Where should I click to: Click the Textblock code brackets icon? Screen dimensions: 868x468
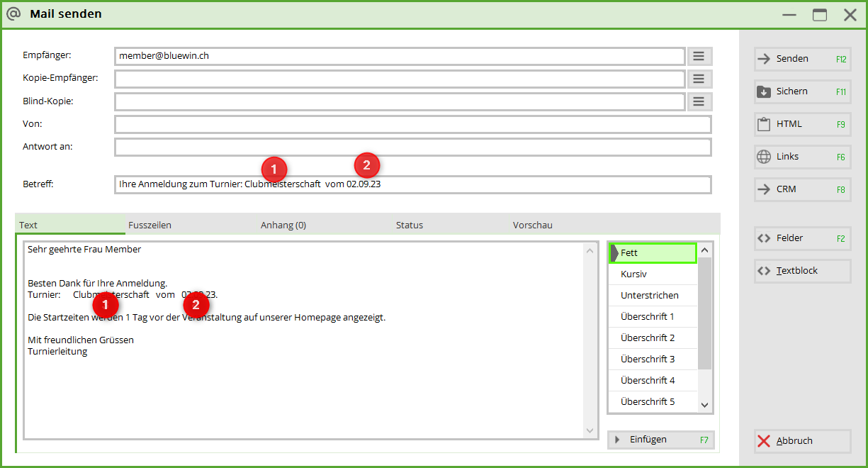(x=764, y=271)
